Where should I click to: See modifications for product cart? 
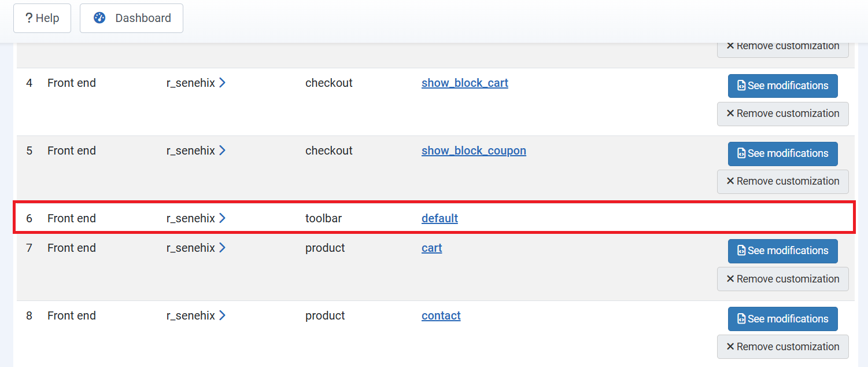click(783, 251)
